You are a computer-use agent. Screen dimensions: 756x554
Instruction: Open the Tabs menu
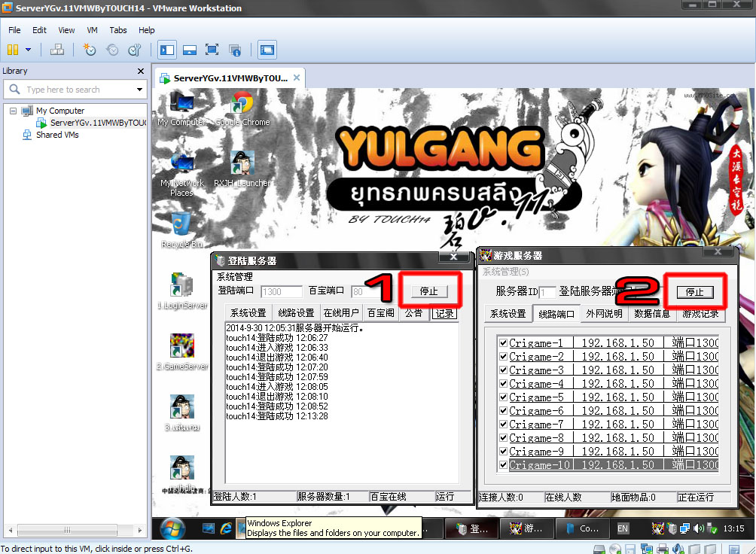[117, 30]
